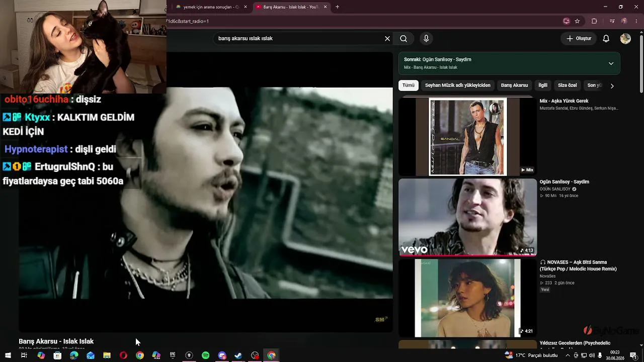This screenshot has width=644, height=362.
Task: Open Microsoft Store from the taskbar
Action: coord(57,355)
